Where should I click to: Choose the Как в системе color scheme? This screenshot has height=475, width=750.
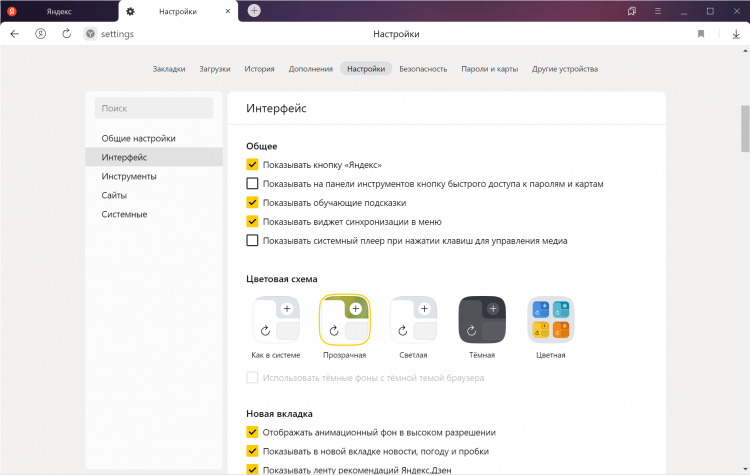click(x=276, y=320)
